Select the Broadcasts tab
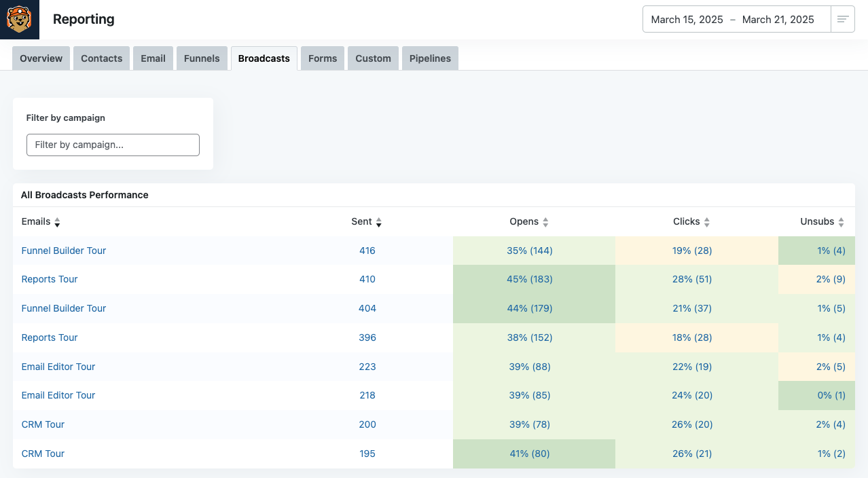Viewport: 868px width, 478px height. pos(264,58)
